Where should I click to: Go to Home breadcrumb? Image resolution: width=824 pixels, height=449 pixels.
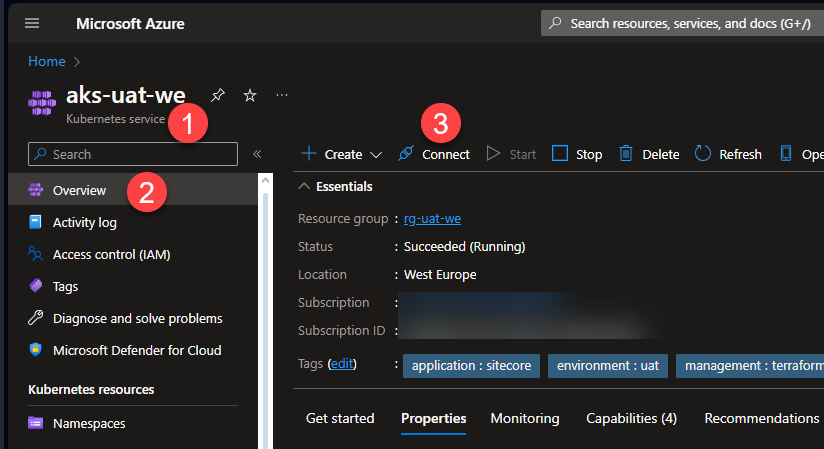(47, 62)
